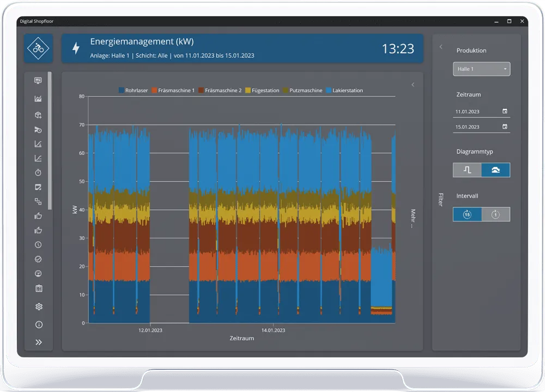Open the monitor dashboard view in sidebar
The width and height of the screenshot is (545, 392).
[38, 81]
